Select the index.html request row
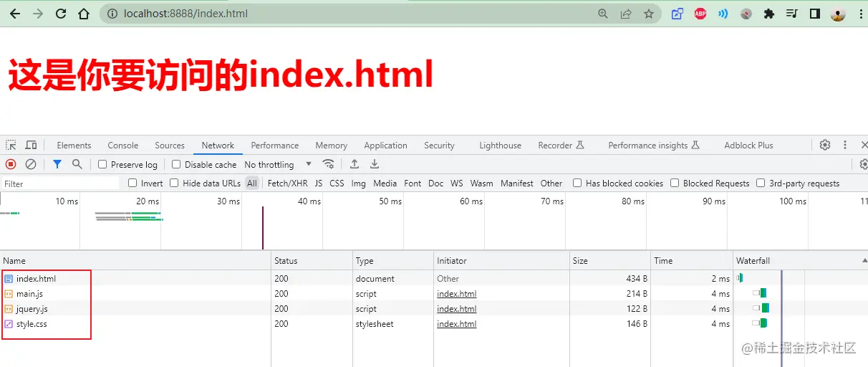 [x=434, y=279]
